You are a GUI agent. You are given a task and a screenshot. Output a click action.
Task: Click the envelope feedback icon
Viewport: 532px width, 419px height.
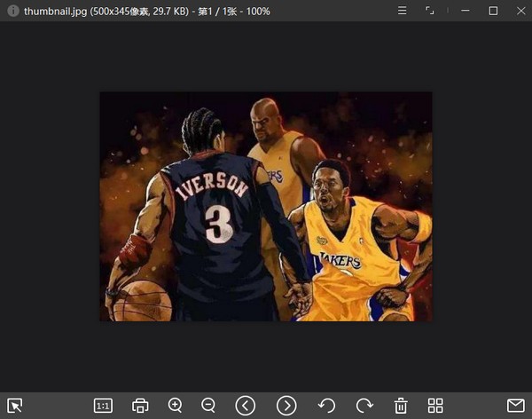pyautogui.click(x=515, y=406)
